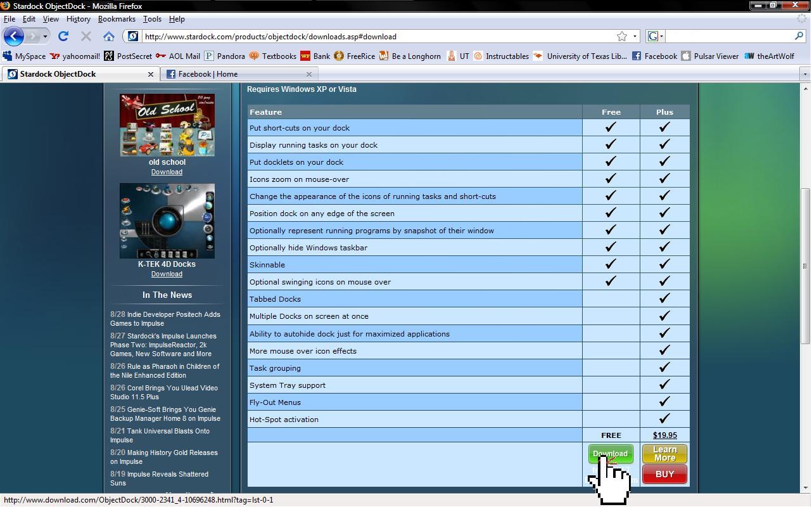This screenshot has width=812, height=507.
Task: Open the FreeRice bookmark
Action: (355, 56)
